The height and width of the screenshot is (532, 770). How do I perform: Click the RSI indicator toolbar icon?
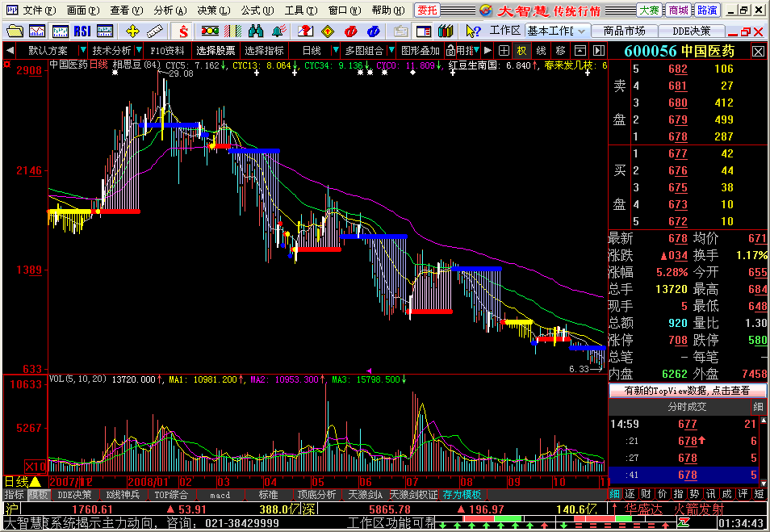tap(82, 31)
